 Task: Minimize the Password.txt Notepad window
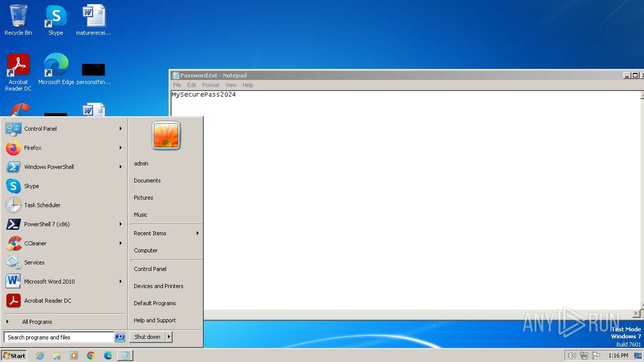[x=627, y=75]
